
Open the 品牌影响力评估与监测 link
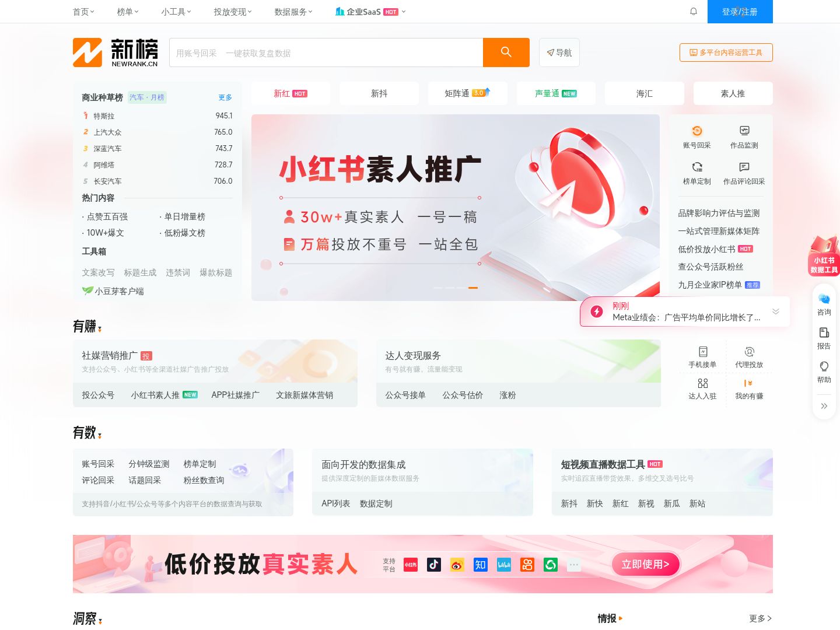[719, 213]
